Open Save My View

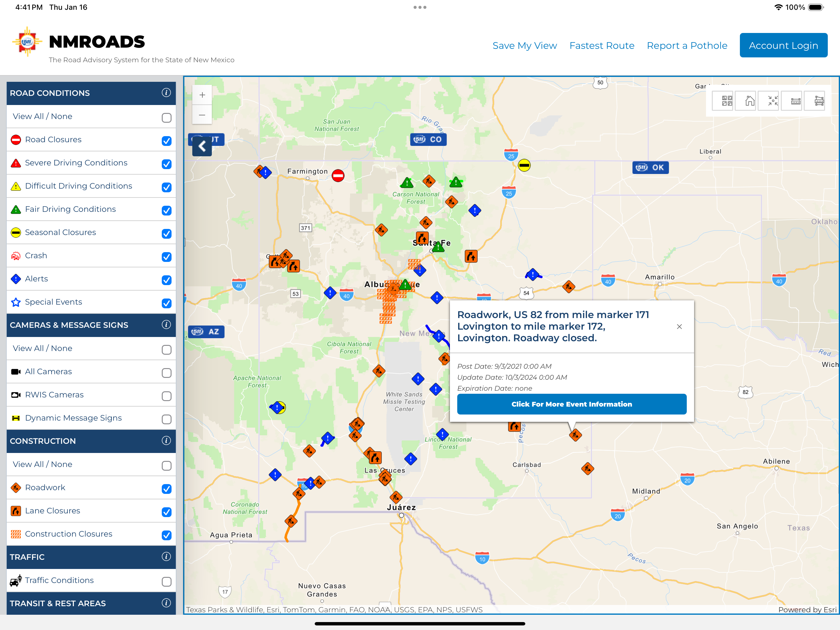coord(524,45)
